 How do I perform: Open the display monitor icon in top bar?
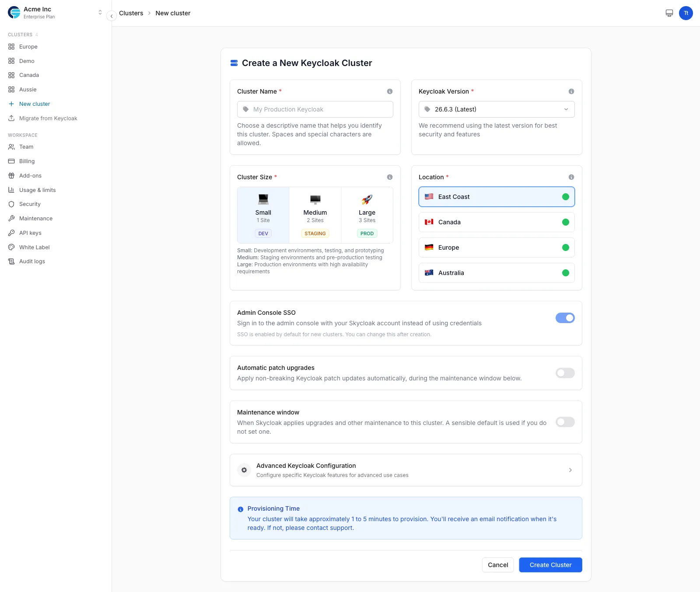click(x=669, y=13)
